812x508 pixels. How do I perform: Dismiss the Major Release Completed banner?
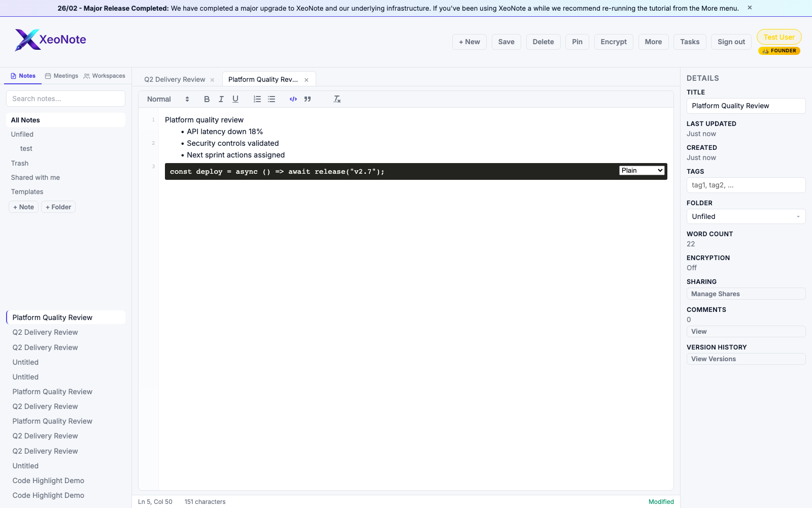749,8
